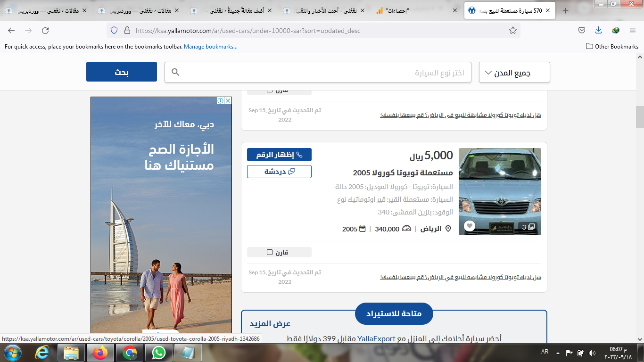The width and height of the screenshot is (644, 362).
Task: Open the 3-photo gallery counter on Corolla image
Action: (x=528, y=227)
